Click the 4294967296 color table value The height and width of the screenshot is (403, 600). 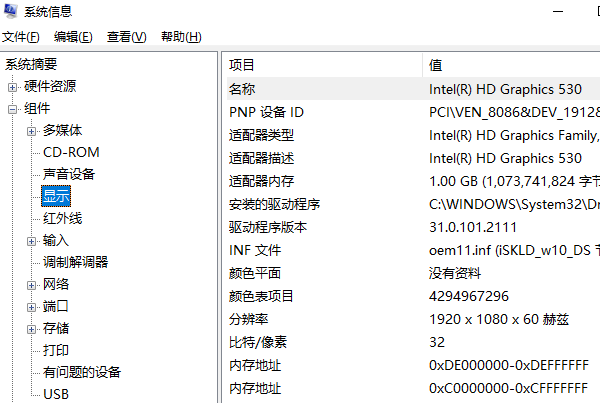469,296
